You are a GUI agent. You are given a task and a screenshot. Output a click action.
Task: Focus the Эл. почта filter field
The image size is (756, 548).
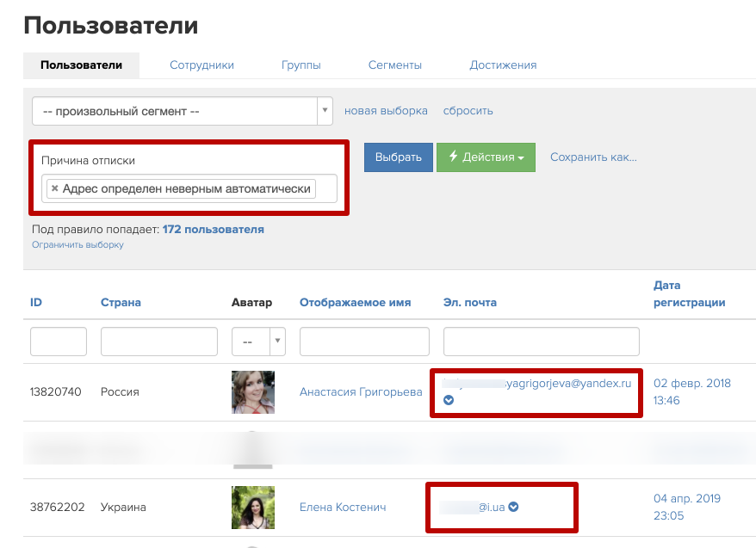click(x=541, y=342)
